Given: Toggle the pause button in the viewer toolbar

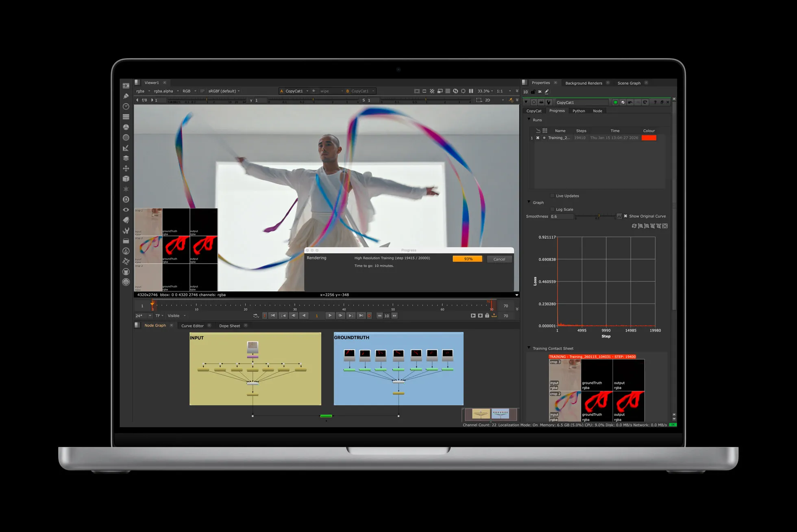Looking at the screenshot, I should pos(471,91).
